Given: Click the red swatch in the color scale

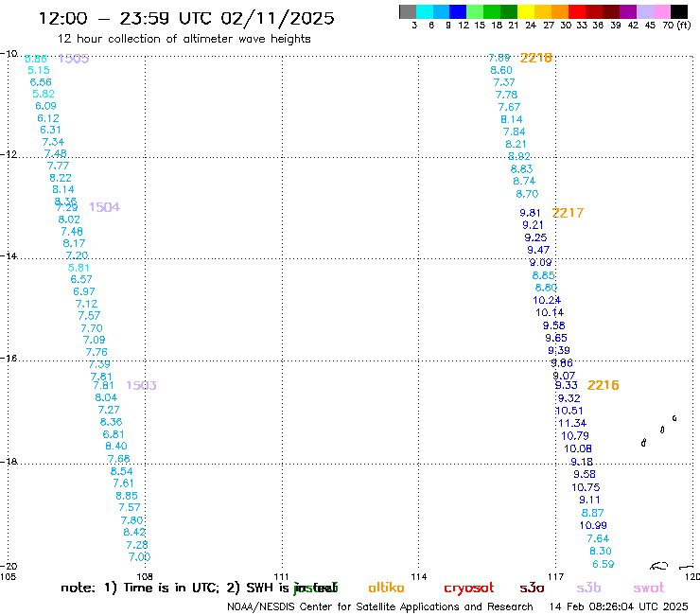Looking at the screenshot, I should click(577, 11).
